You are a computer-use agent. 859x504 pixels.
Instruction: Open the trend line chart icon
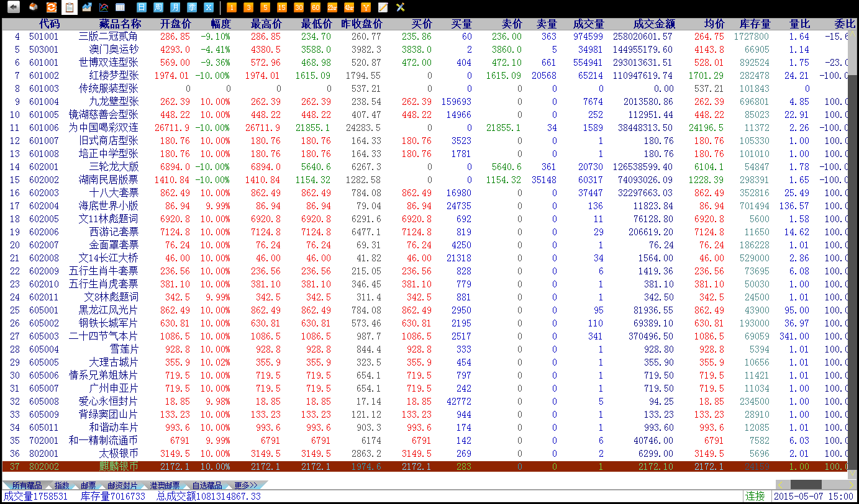[87, 7]
